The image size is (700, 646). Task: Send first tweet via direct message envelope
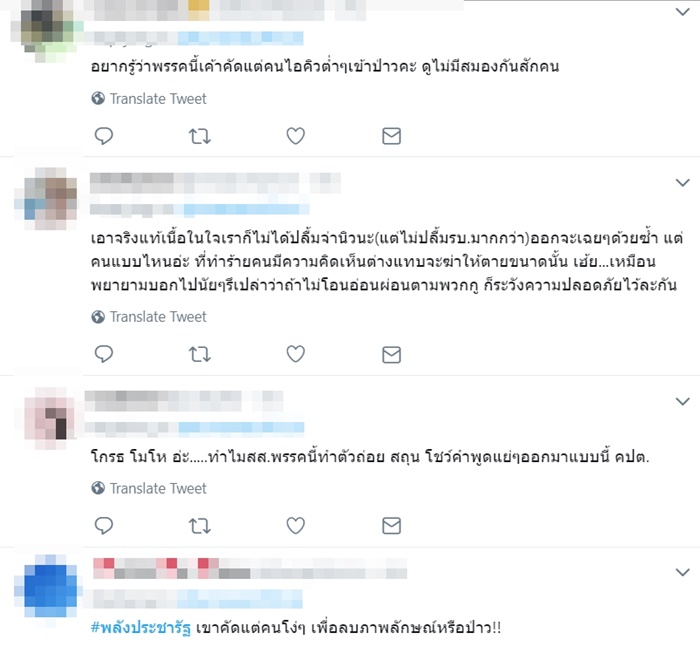pos(392,136)
